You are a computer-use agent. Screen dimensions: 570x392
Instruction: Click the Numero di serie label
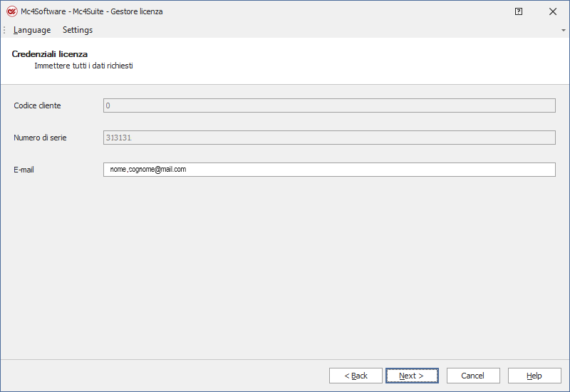[40, 138]
